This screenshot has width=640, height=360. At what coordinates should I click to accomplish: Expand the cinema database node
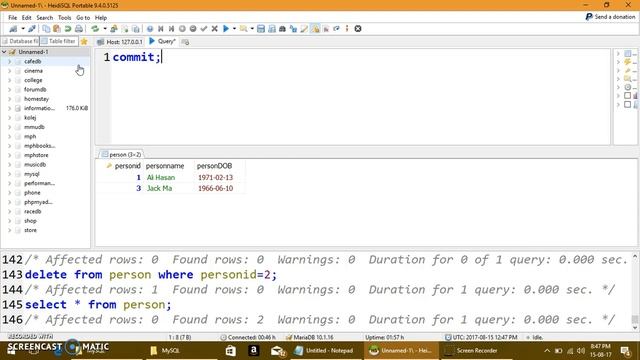tap(10, 71)
